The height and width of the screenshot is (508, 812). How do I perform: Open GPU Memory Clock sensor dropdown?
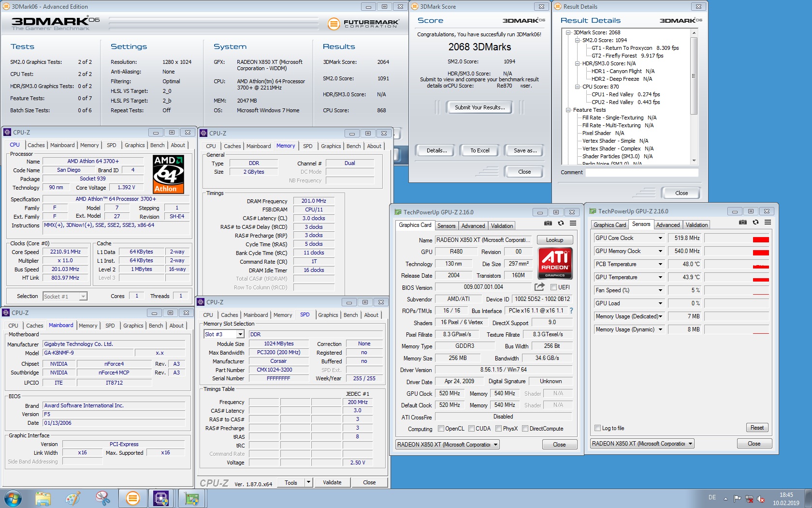pyautogui.click(x=660, y=251)
